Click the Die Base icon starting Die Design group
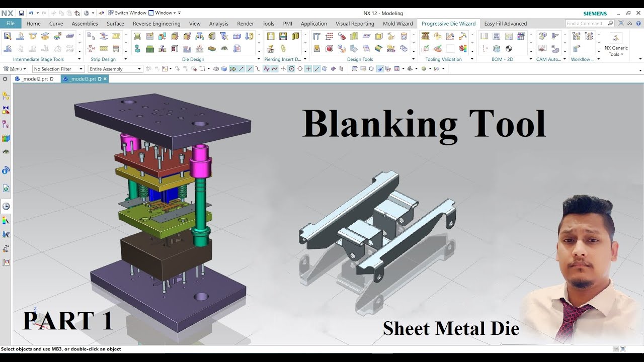The height and width of the screenshot is (362, 644). tap(137, 36)
